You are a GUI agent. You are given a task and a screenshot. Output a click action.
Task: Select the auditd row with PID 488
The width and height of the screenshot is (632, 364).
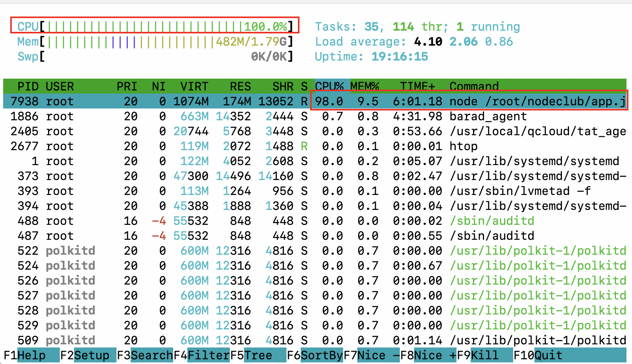pos(315,221)
